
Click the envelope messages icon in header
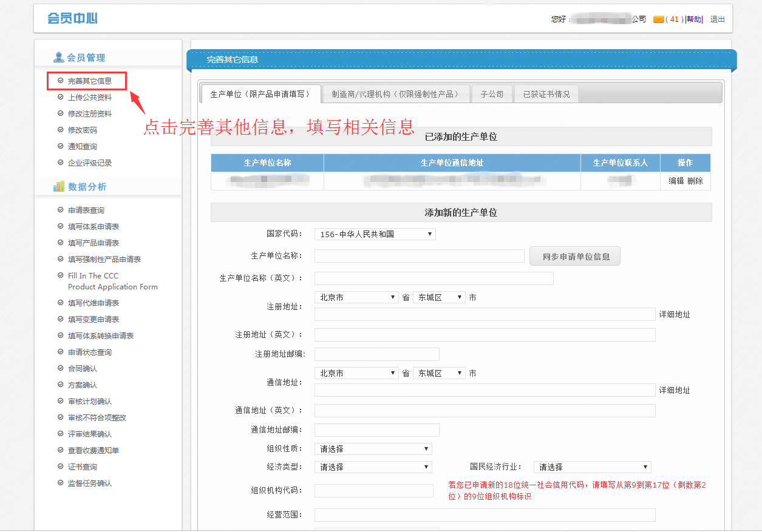[658, 19]
